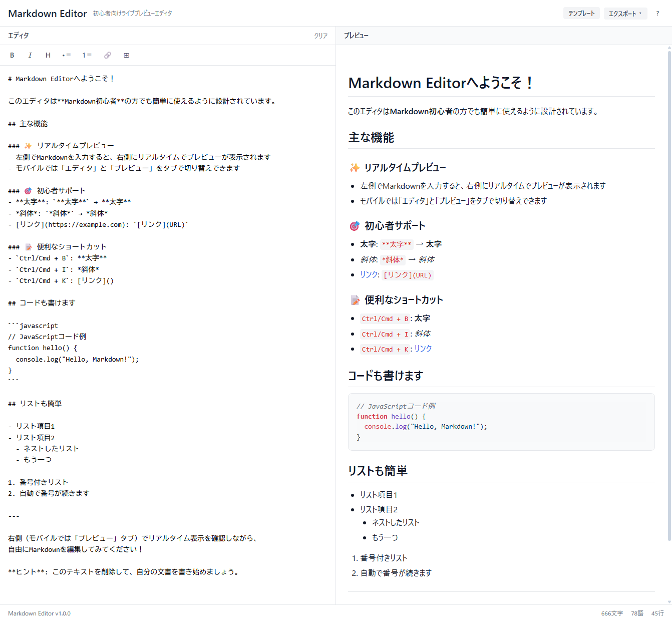Viewport: 672px width, 621px height.
Task: Insert table using grid icon
Action: [127, 55]
